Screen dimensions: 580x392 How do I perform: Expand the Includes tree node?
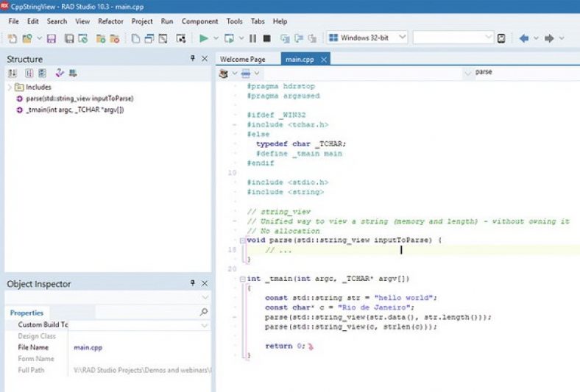[x=10, y=87]
